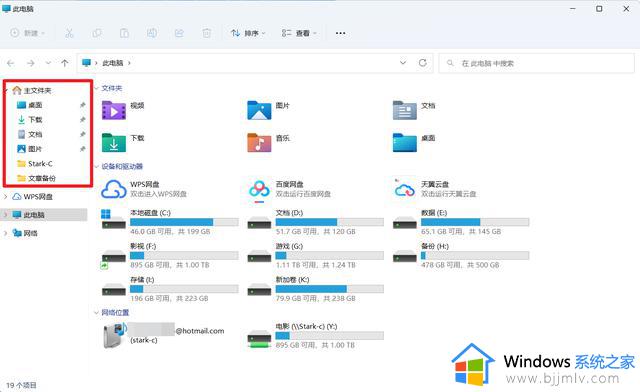Select 网络 in navigation pane
640x392 pixels.
(30, 233)
